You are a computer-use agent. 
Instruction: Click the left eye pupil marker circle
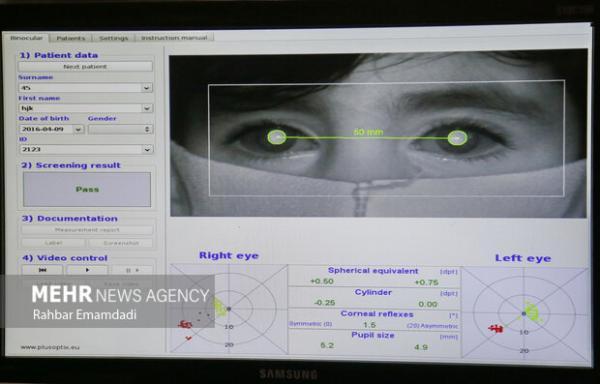click(x=457, y=138)
